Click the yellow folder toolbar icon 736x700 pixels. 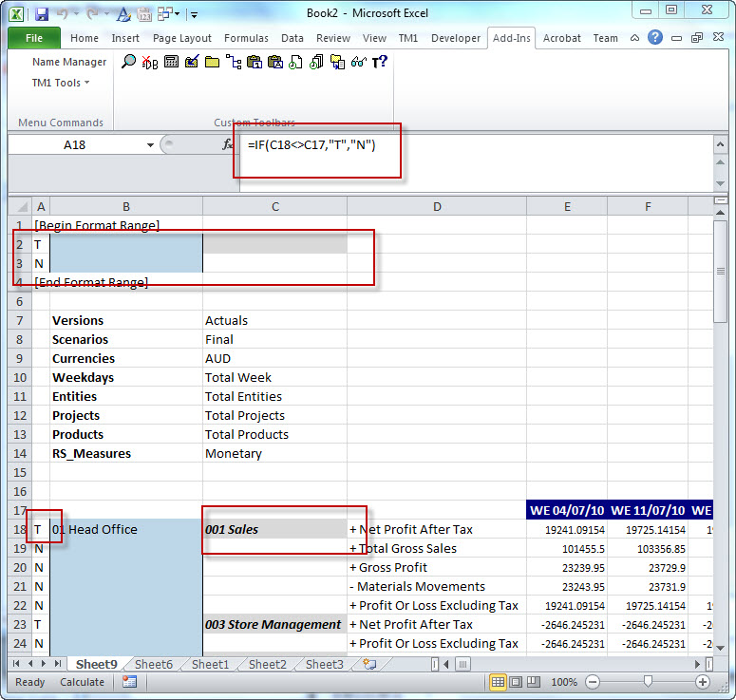pos(212,62)
